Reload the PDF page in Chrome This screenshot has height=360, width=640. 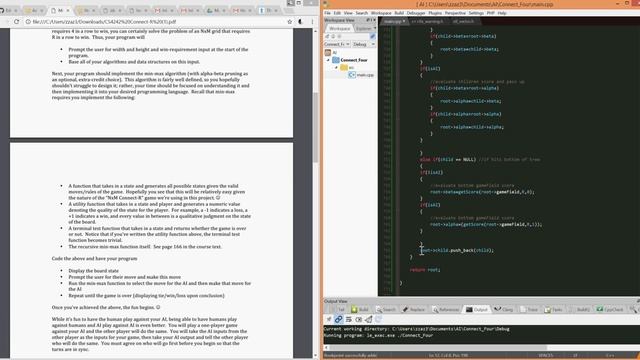click(x=16, y=22)
